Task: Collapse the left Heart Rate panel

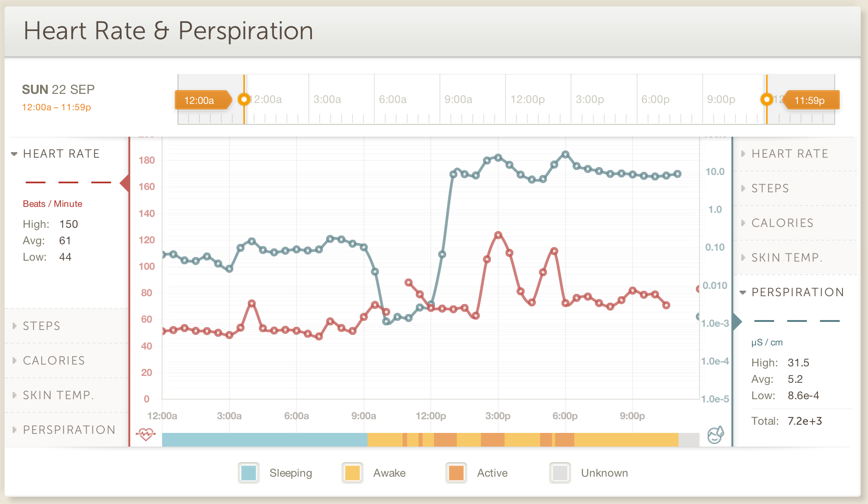Action: (61, 154)
